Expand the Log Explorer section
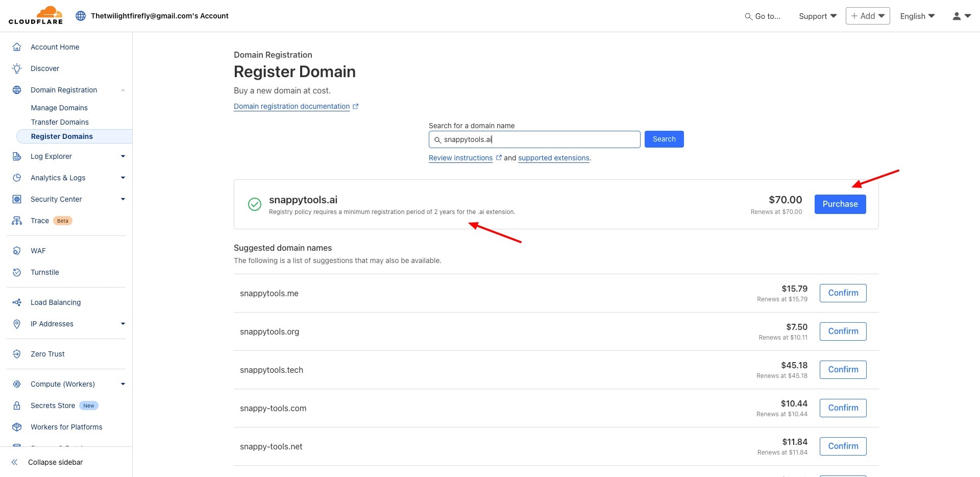 [x=122, y=156]
